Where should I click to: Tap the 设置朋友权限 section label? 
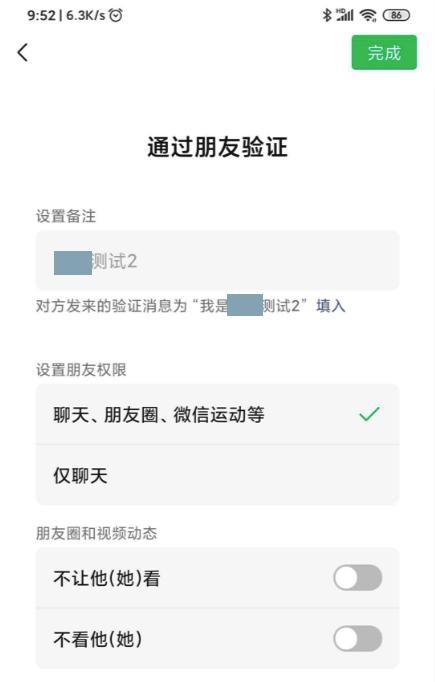pyautogui.click(x=81, y=370)
